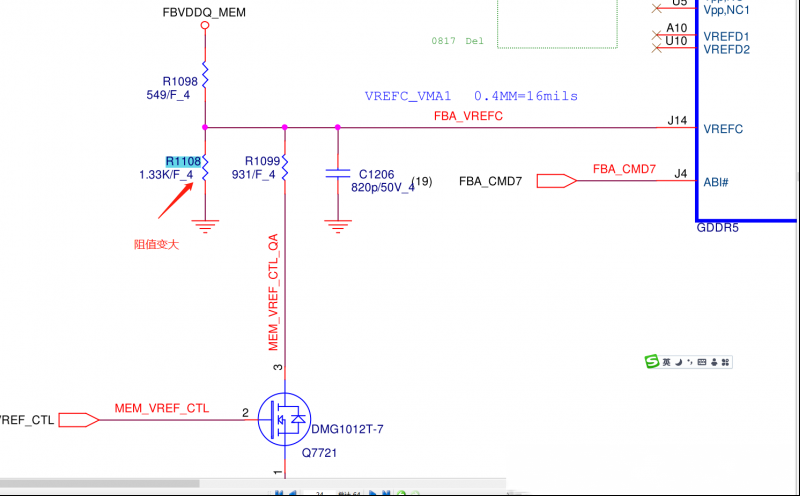Screen dimensions: 800x496
Task: Click MOSFET drain pin number 3
Action: pos(278,367)
